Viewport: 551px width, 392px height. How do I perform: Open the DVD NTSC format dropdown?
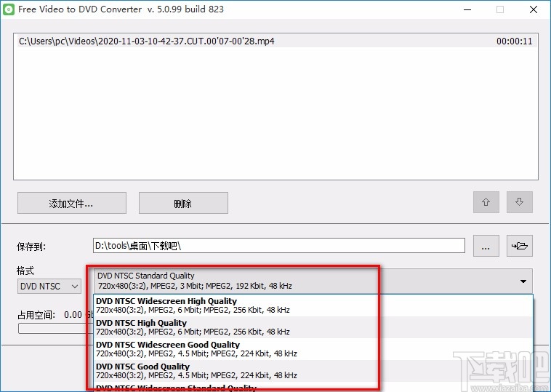[49, 286]
